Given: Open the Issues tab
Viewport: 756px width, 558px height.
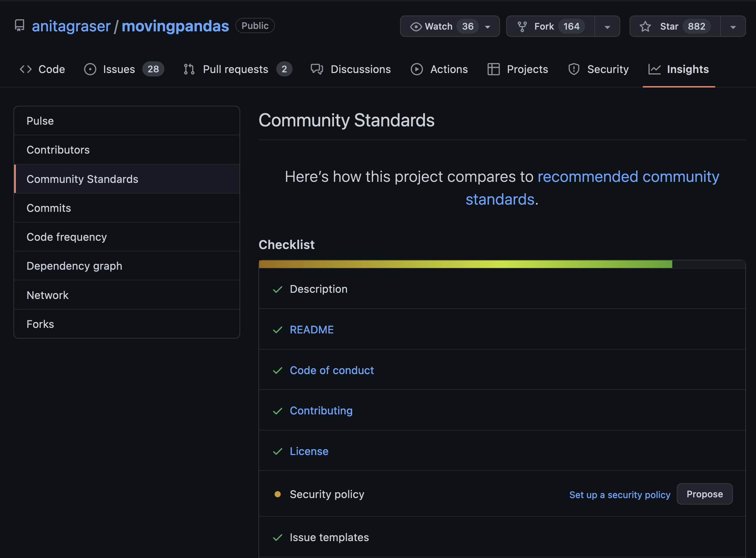Looking at the screenshot, I should (x=124, y=69).
